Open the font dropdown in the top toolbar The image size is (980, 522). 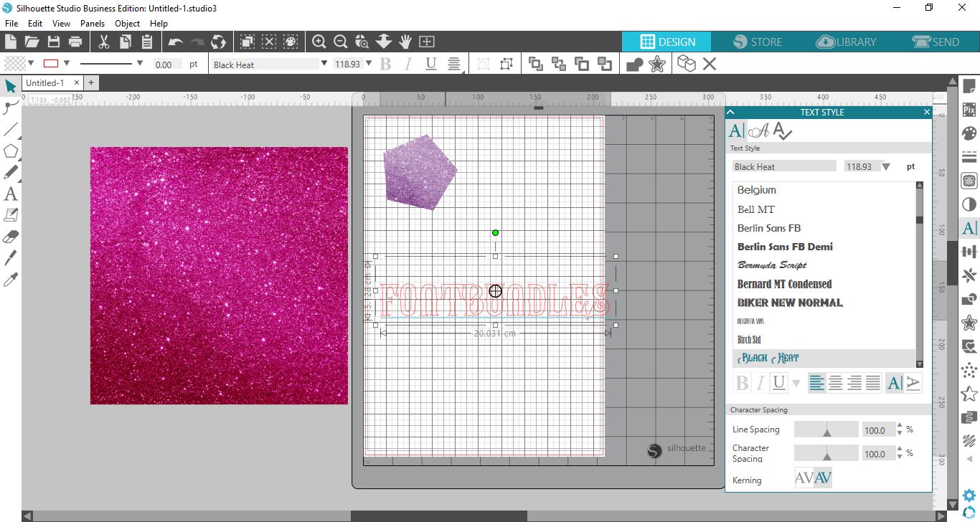[324, 64]
